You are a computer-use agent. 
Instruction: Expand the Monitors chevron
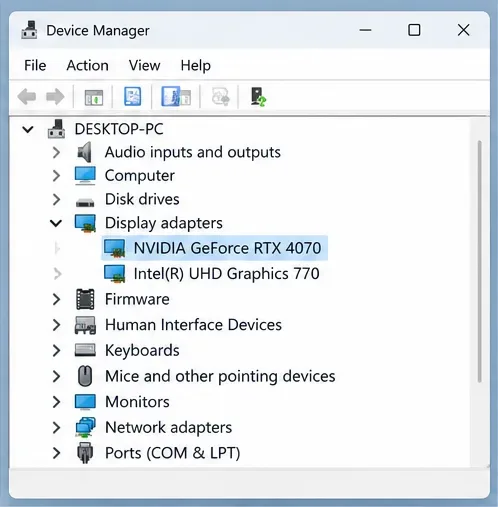pos(56,402)
